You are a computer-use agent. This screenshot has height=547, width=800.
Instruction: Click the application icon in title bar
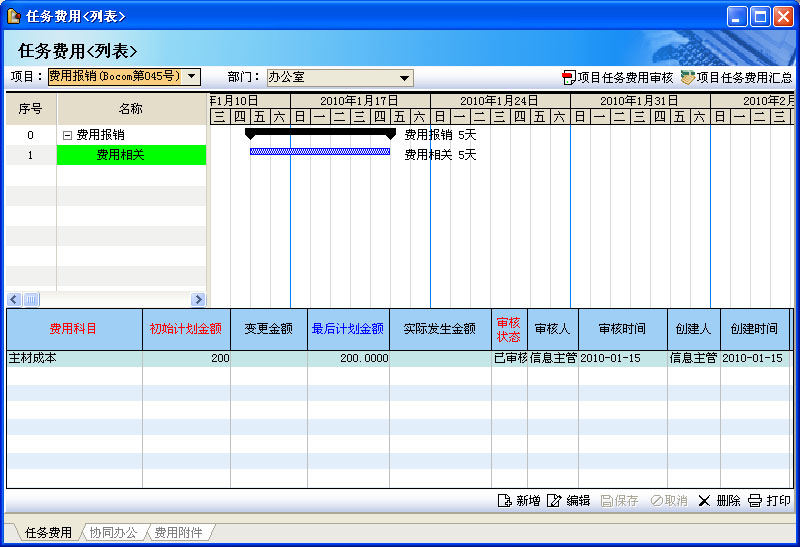(x=14, y=16)
